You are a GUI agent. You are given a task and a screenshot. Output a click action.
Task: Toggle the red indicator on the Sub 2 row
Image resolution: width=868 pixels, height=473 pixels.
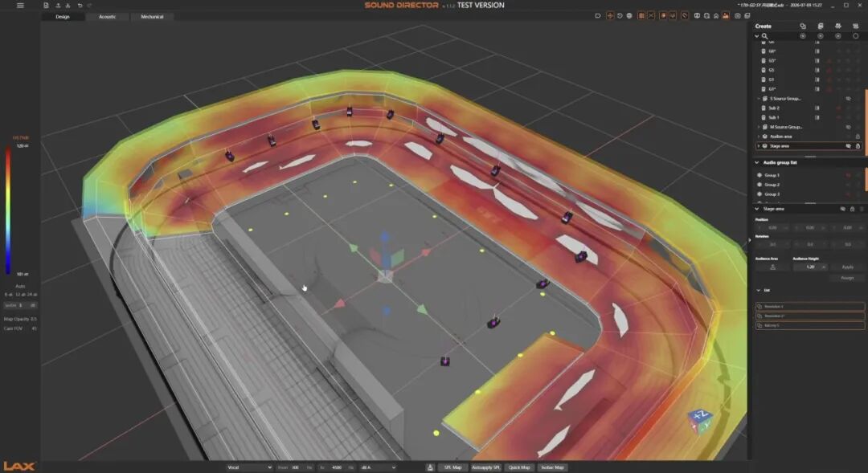click(838, 108)
